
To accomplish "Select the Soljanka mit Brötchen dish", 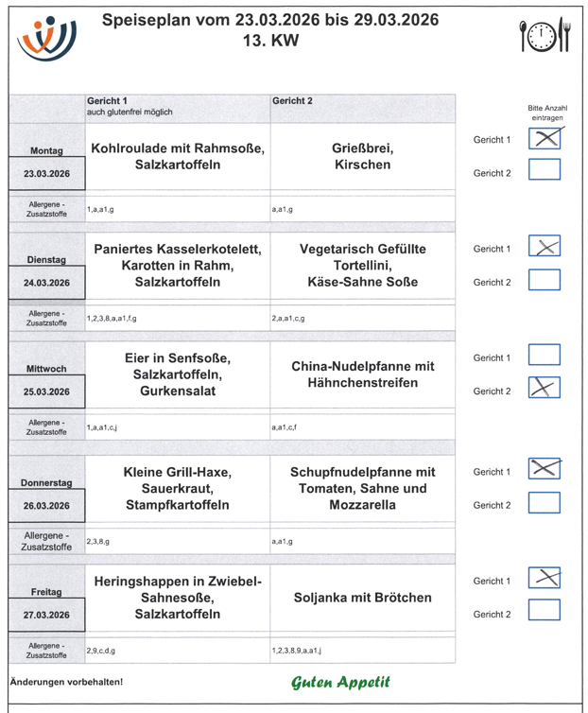I will 362,598.
